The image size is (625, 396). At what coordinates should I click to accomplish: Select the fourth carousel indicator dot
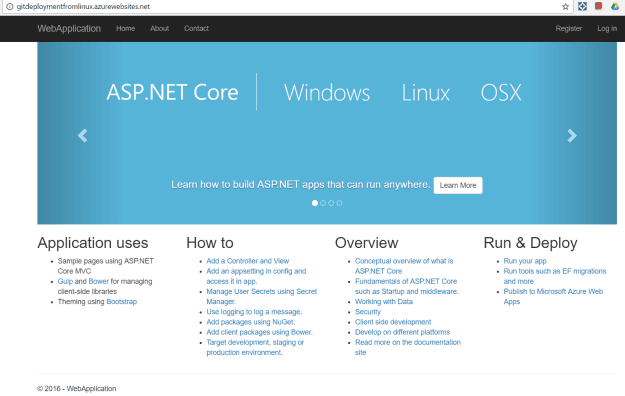pyautogui.click(x=339, y=203)
